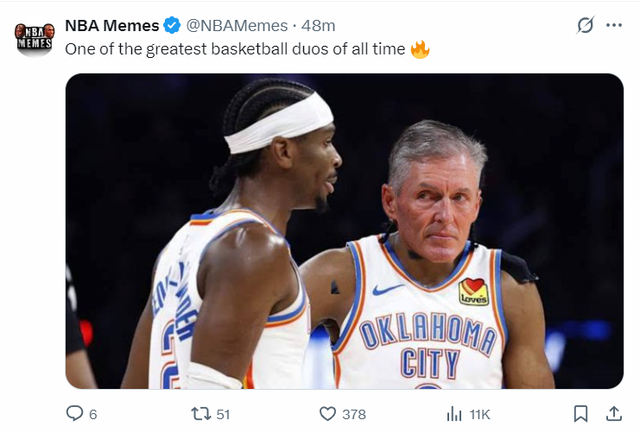Bookmark the post with the bookmark icon
640x433 pixels.
click(x=580, y=413)
